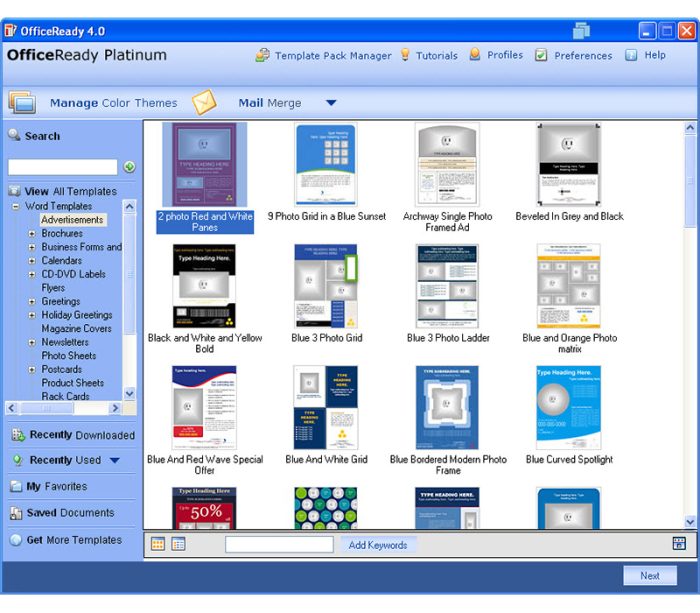Click the Search magnifier icon
Image resolution: width=700 pixels, height=613 pixels.
pos(14,135)
